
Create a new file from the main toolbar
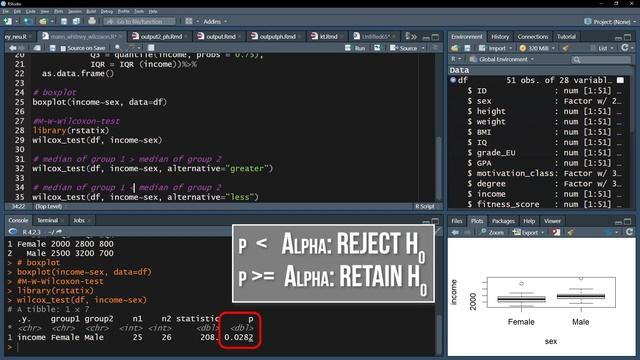(7, 21)
